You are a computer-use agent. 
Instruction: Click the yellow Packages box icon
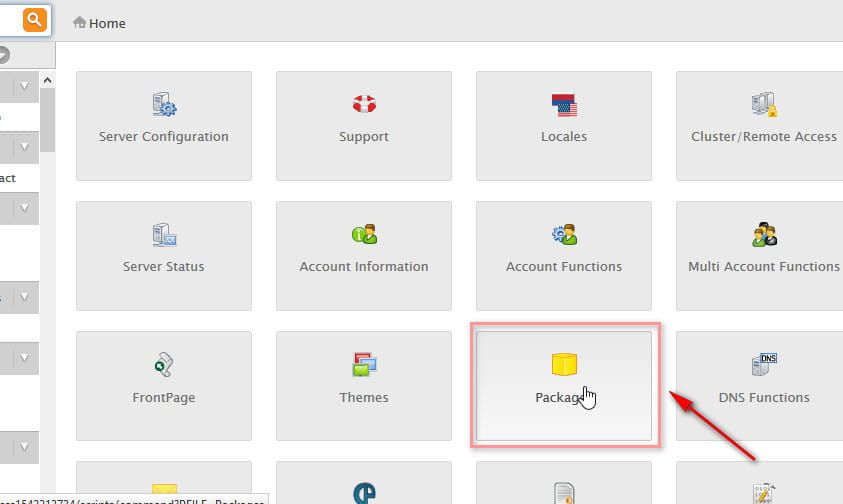click(x=564, y=364)
